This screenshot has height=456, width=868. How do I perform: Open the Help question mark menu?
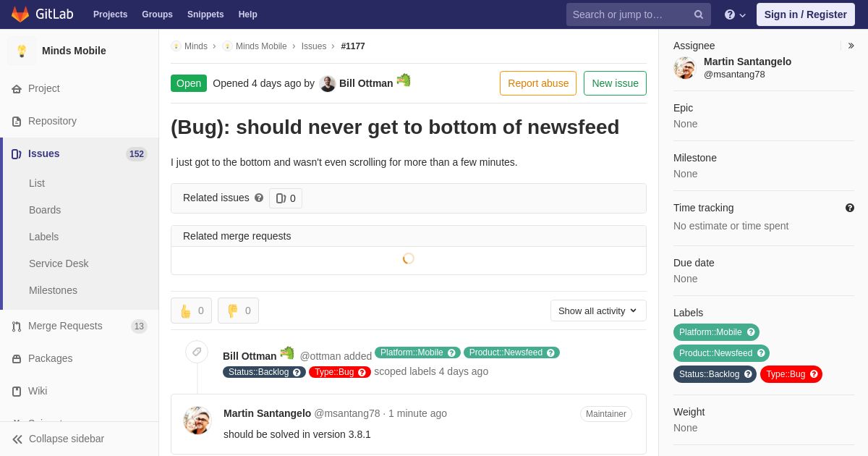[735, 14]
